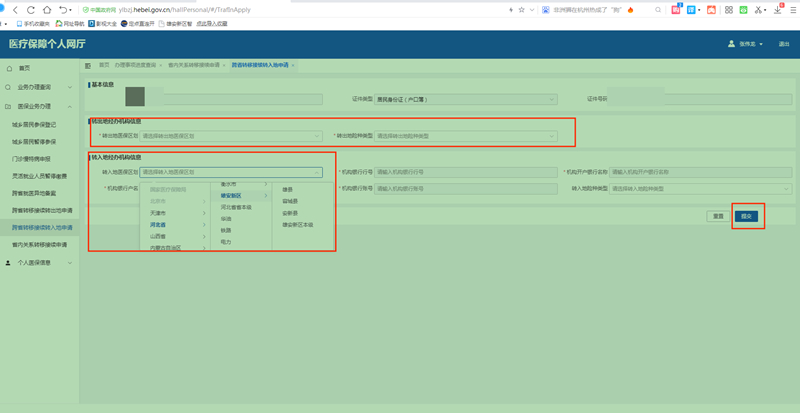
Task: Click the 重置 reset button
Action: 717,216
